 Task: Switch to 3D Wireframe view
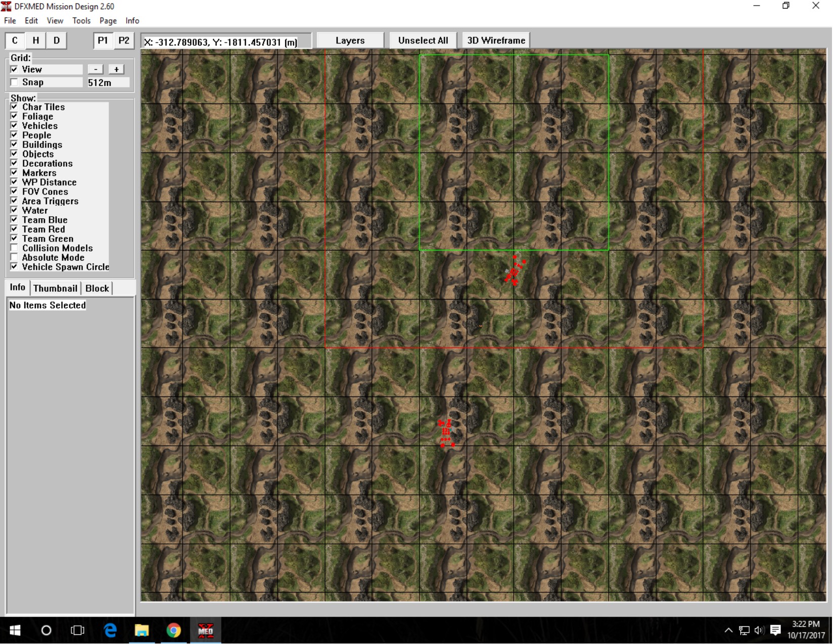point(496,40)
